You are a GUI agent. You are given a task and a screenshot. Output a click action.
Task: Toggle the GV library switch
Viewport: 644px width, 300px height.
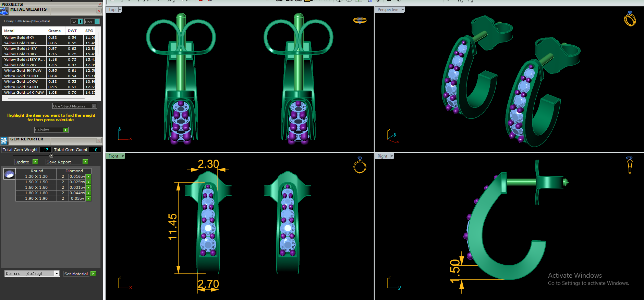tap(77, 22)
